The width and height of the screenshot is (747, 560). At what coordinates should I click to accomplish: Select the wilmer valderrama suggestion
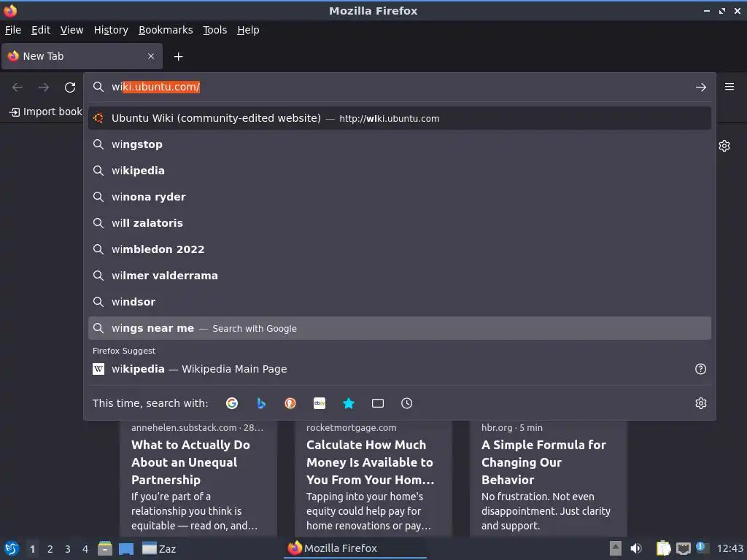click(399, 275)
